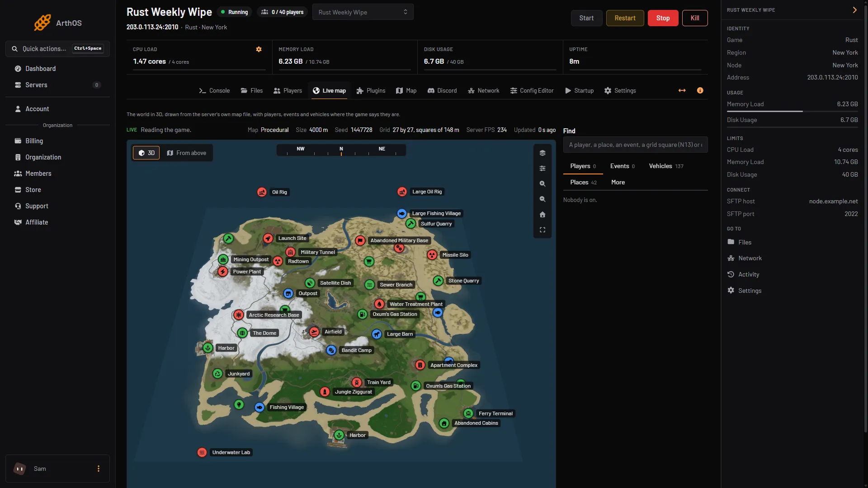
Task: Click the Start server button
Action: click(x=586, y=18)
